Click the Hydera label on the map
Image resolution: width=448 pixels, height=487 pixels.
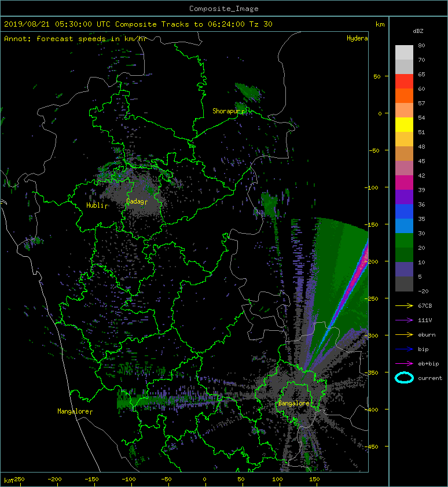pyautogui.click(x=357, y=38)
